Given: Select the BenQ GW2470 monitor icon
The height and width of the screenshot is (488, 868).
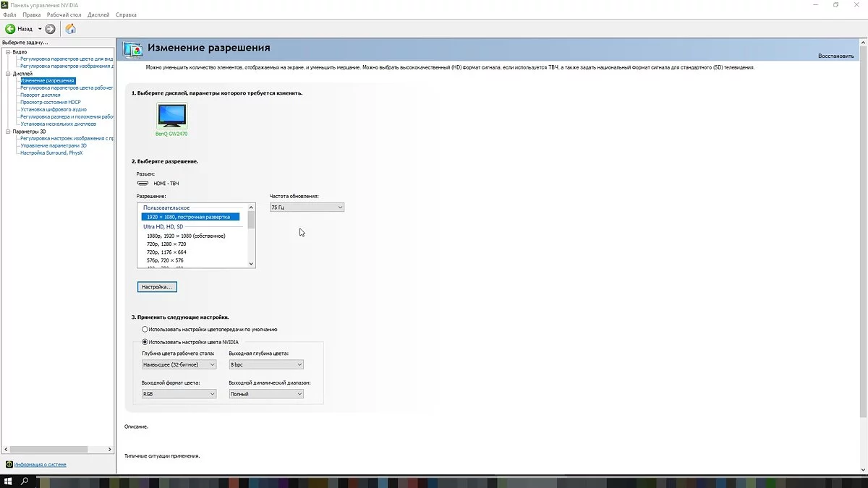Looking at the screenshot, I should (171, 116).
